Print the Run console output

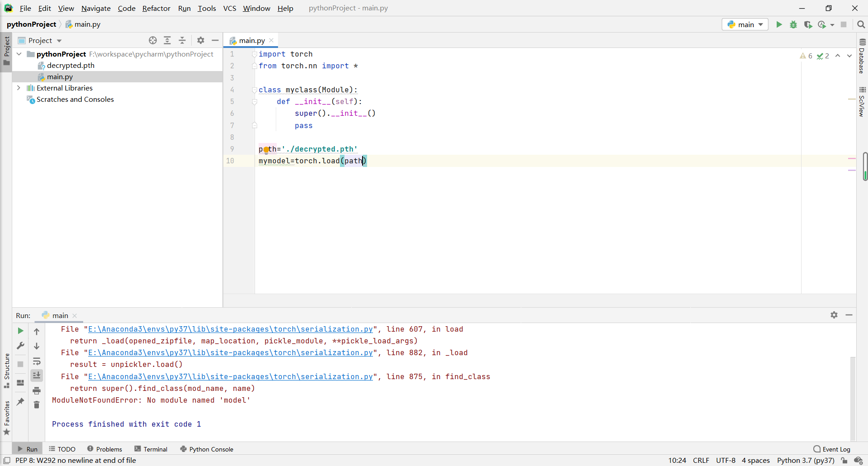tap(37, 390)
